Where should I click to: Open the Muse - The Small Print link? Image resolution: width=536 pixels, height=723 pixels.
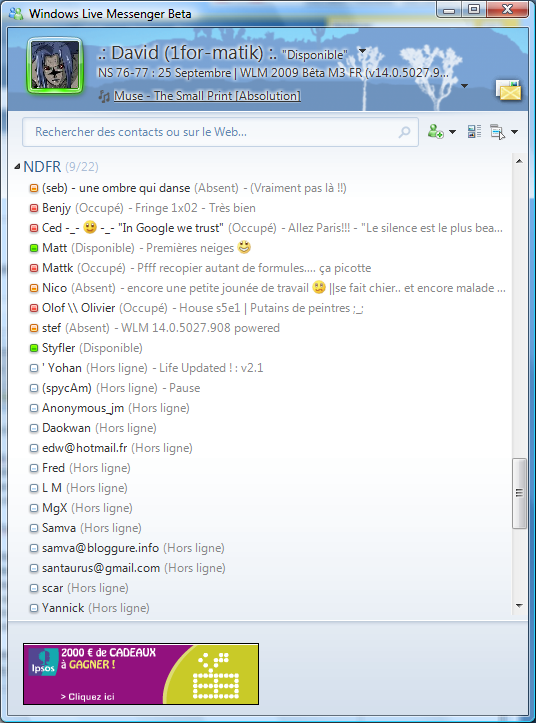tap(207, 96)
